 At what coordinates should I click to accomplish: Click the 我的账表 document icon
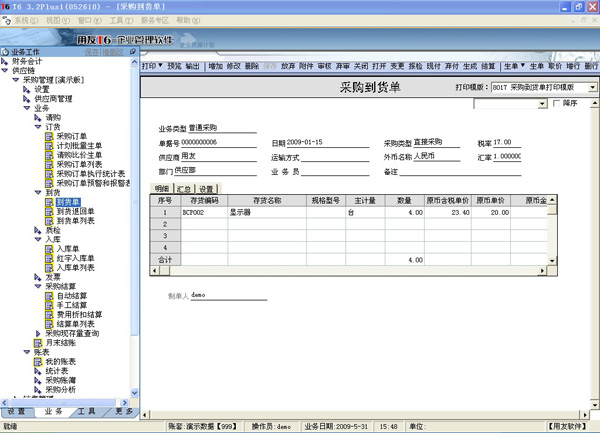[38, 361]
